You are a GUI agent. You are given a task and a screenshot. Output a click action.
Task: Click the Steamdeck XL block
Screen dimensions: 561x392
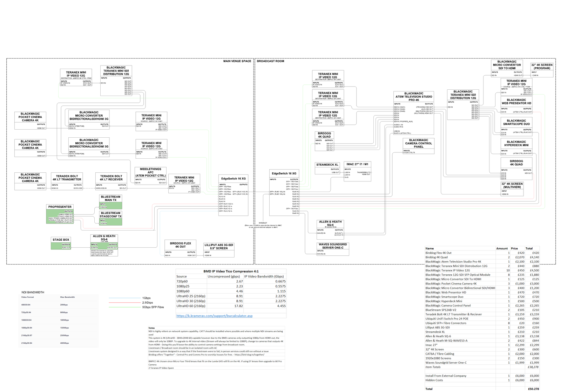[327, 168]
